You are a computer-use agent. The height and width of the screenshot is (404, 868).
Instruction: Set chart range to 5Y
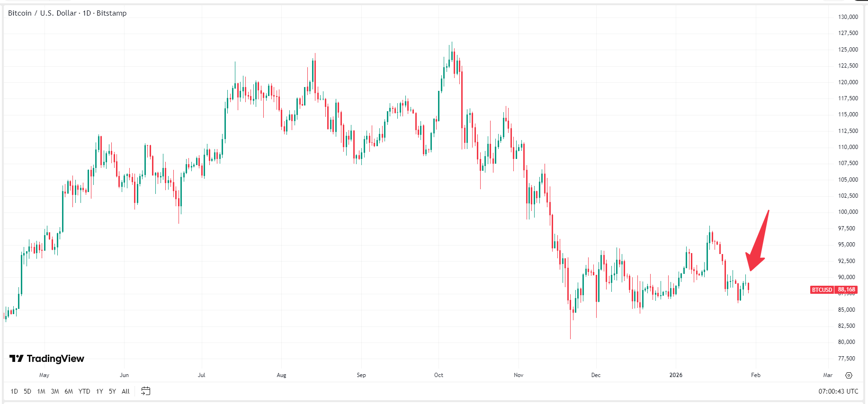(x=112, y=391)
